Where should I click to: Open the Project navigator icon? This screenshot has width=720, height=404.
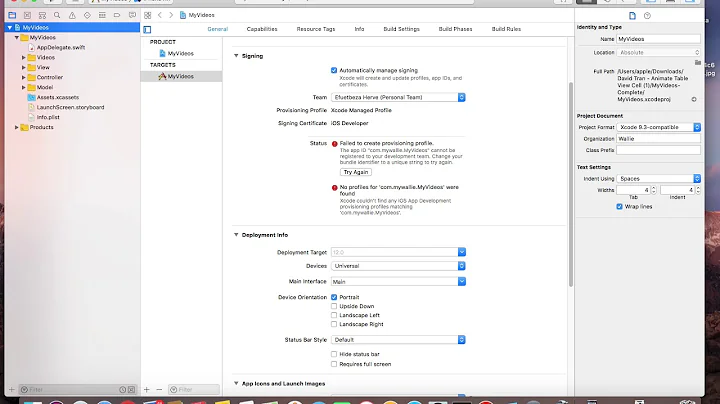point(12,15)
